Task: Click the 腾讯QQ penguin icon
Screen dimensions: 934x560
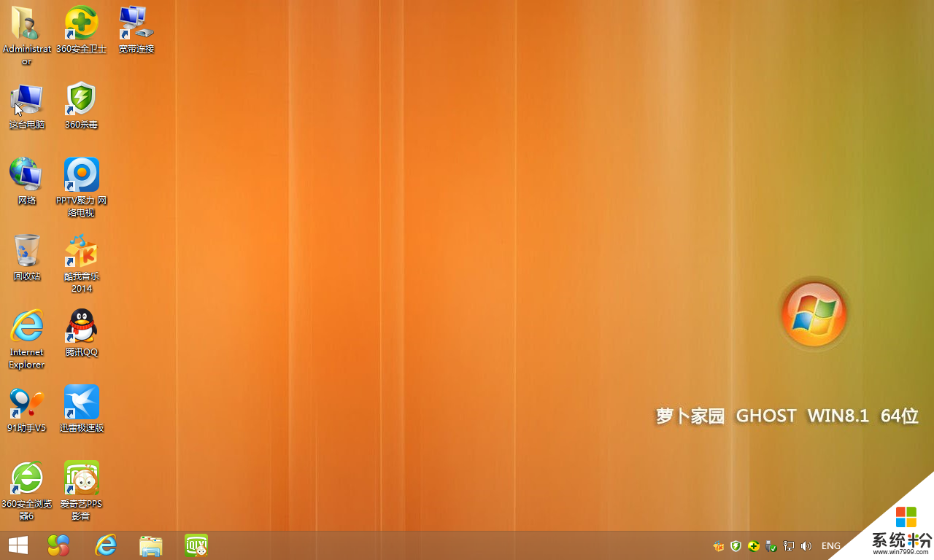Action: [x=81, y=327]
